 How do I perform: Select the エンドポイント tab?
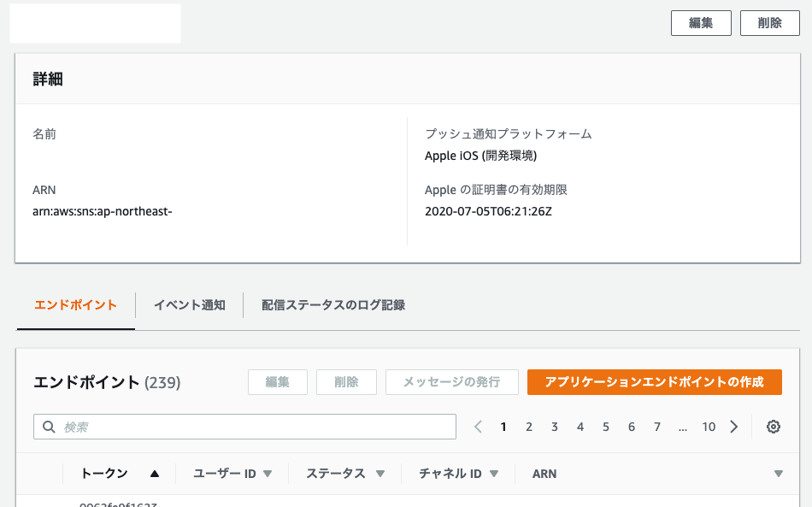pyautogui.click(x=75, y=305)
